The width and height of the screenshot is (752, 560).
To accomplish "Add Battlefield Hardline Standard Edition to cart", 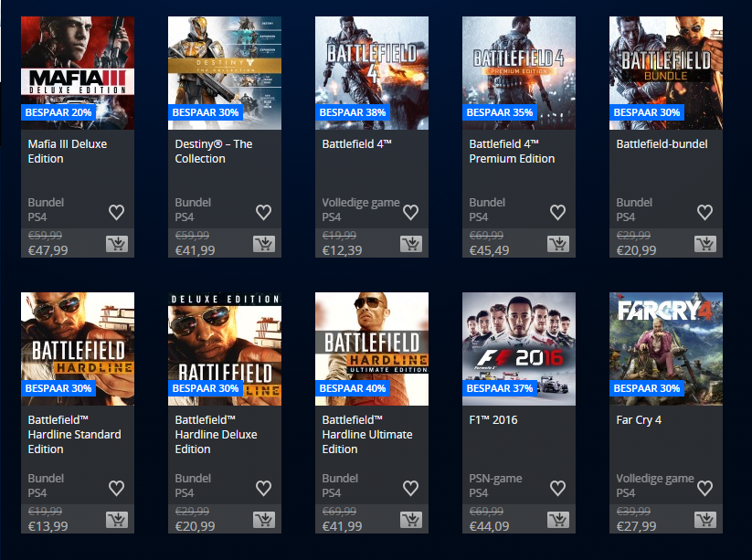I will 116,520.
